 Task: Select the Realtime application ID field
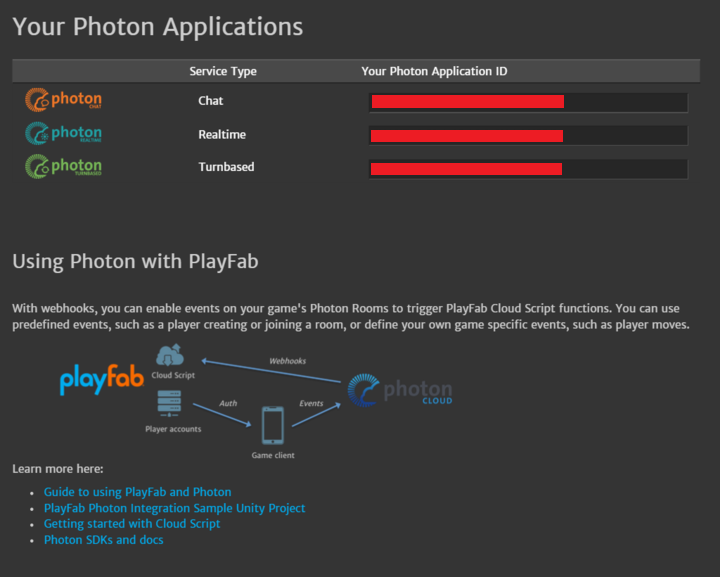pyautogui.click(x=528, y=135)
